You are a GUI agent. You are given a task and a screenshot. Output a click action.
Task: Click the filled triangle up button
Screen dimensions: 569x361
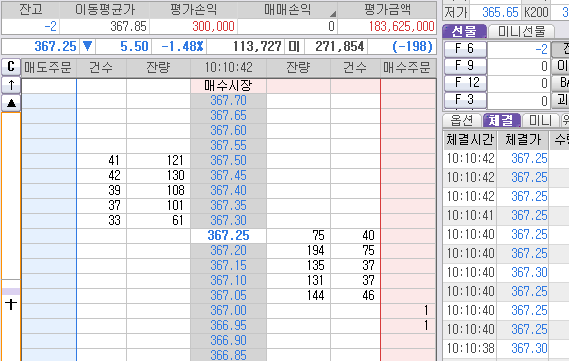pos(11,103)
